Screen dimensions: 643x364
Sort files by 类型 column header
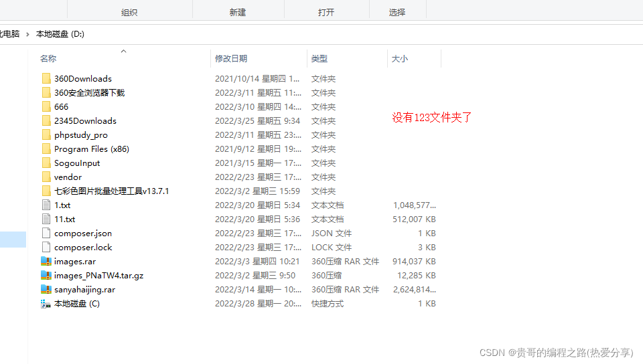(319, 59)
